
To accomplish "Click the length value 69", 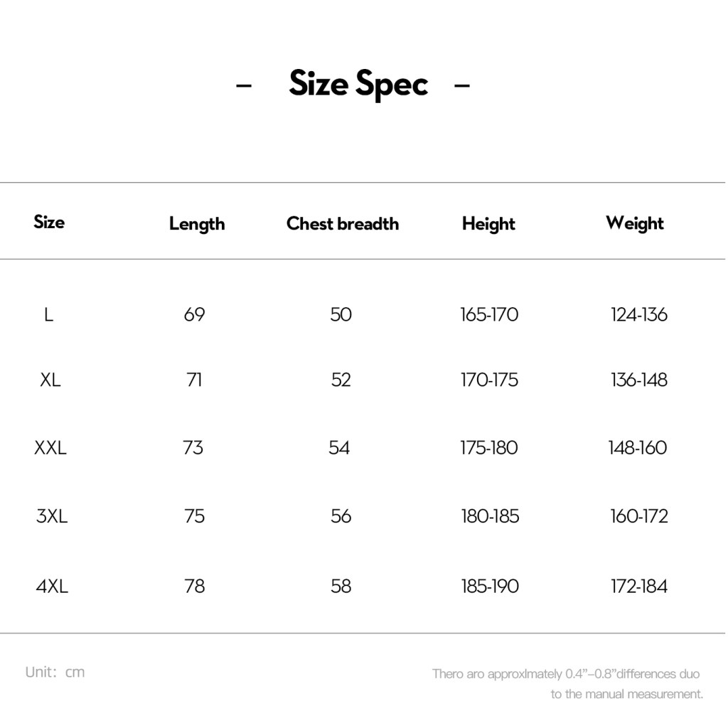I will [194, 315].
